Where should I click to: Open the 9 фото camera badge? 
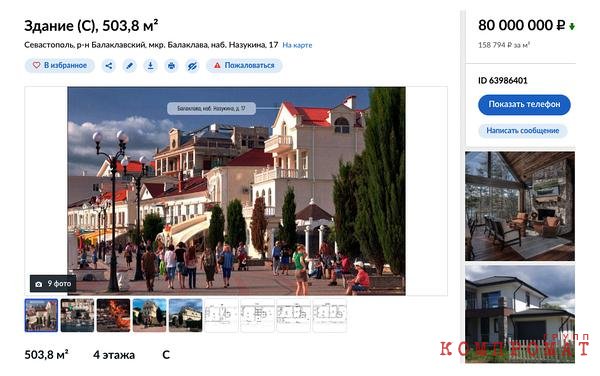pos(53,283)
